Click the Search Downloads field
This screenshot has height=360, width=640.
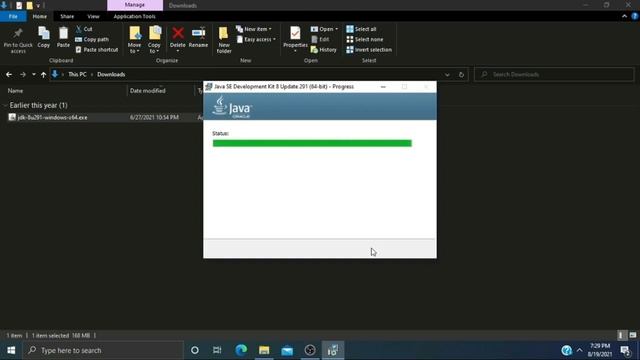click(x=554, y=74)
